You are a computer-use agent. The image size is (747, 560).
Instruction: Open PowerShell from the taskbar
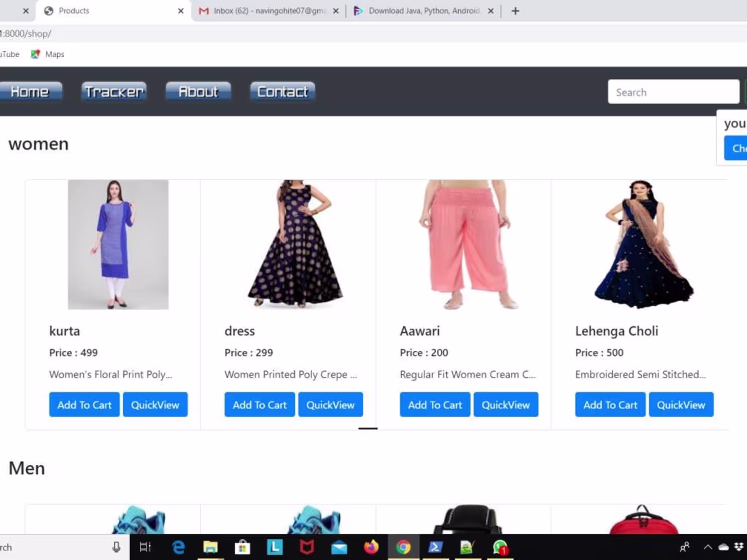pyautogui.click(x=436, y=547)
